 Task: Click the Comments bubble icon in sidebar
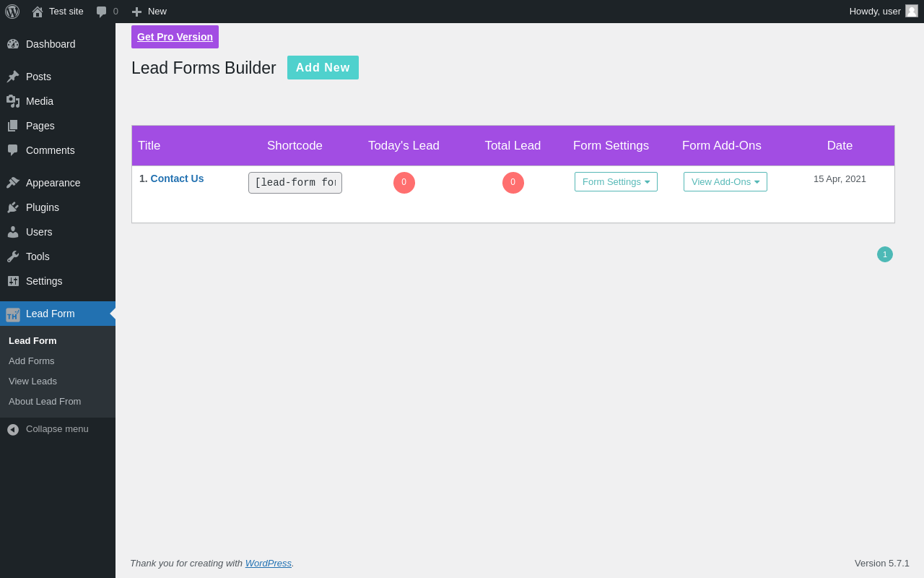click(x=13, y=150)
